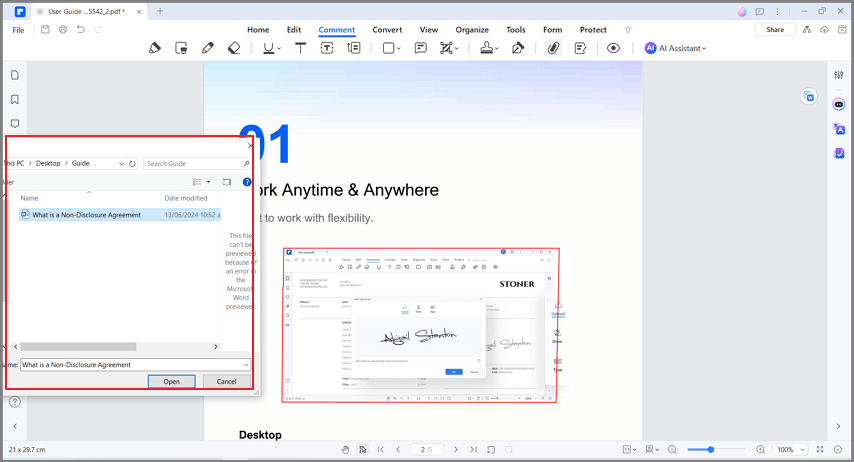Add a Sticky Note comment

[420, 48]
